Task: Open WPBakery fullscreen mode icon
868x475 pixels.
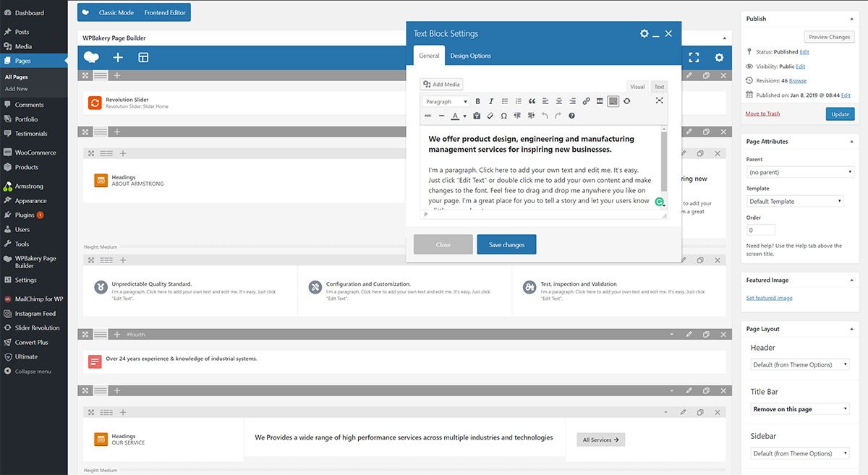Action: tap(694, 57)
